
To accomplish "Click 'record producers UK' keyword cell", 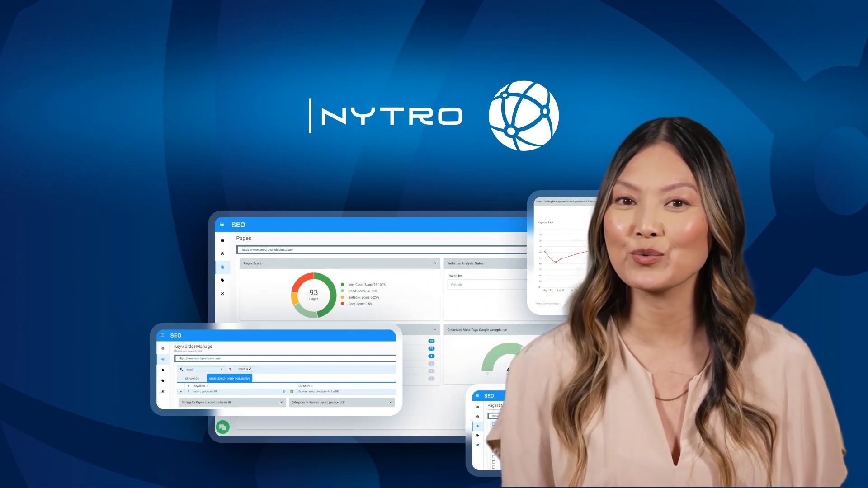I will coord(205,391).
